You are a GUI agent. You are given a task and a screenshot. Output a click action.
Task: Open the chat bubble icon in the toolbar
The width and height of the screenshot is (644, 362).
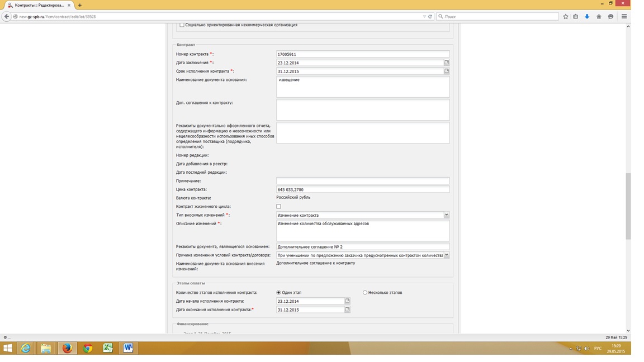[x=610, y=16]
